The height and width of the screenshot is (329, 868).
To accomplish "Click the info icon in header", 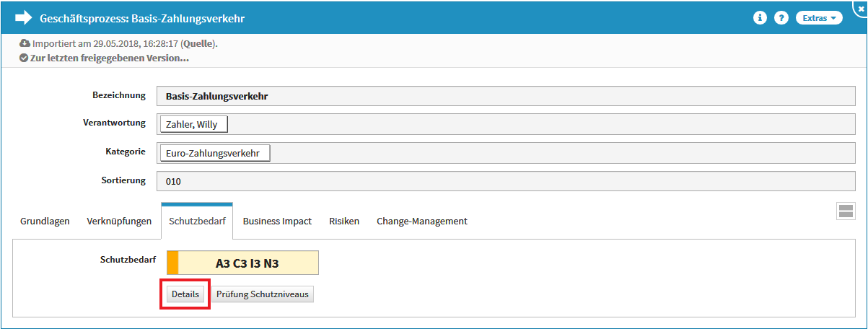I will coord(760,18).
